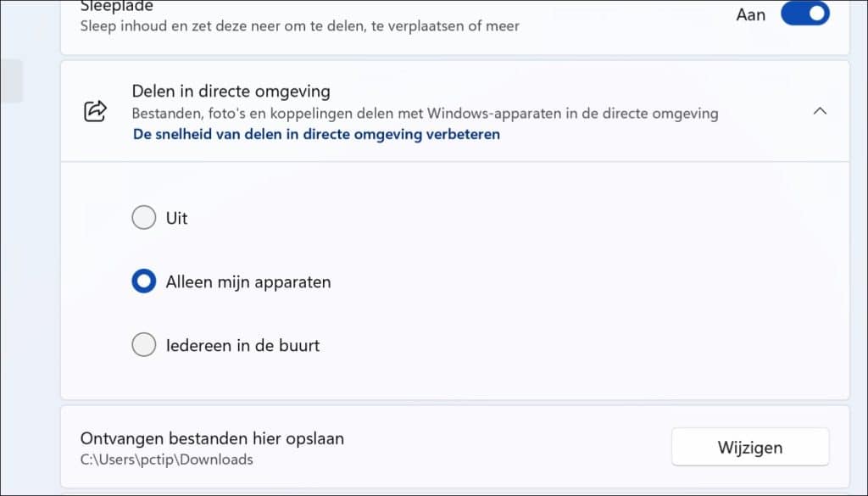
Task: Collapse the Delen in directe omgeving section
Action: pyautogui.click(x=820, y=110)
